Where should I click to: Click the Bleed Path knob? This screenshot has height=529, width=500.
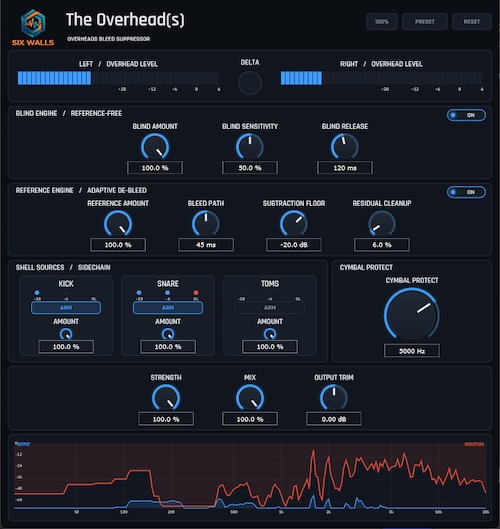pyautogui.click(x=206, y=224)
